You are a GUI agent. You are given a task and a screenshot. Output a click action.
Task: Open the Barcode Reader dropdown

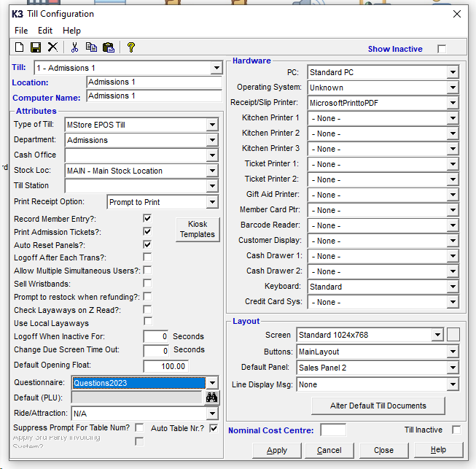click(453, 225)
